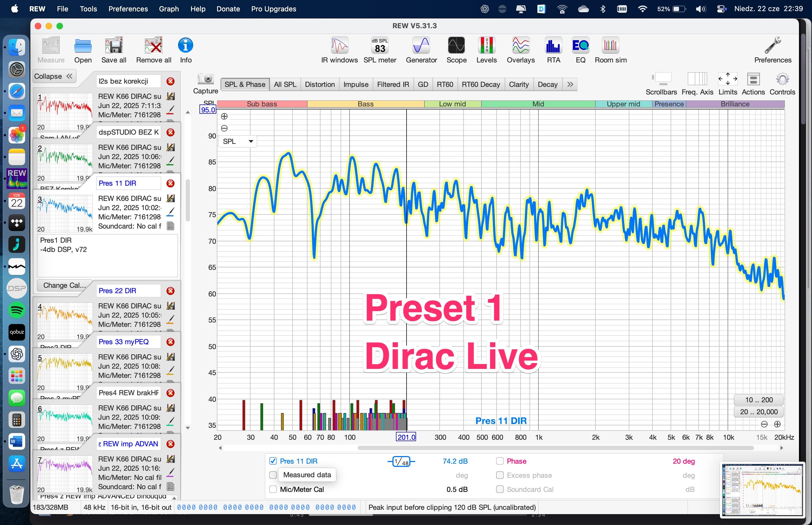This screenshot has width=812, height=525.
Task: Click the measurement list vertical scrollbar
Action: 188,200
